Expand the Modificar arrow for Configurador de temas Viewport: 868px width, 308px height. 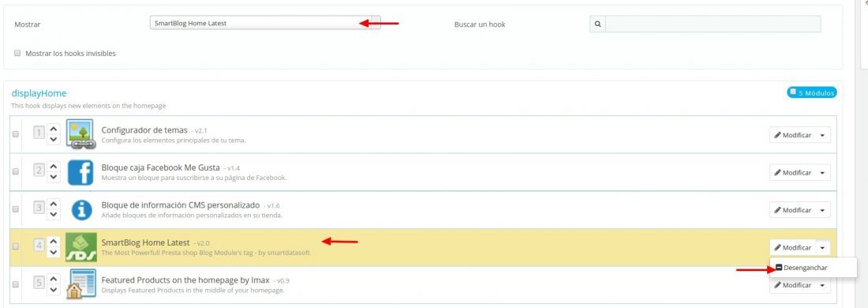(x=822, y=135)
